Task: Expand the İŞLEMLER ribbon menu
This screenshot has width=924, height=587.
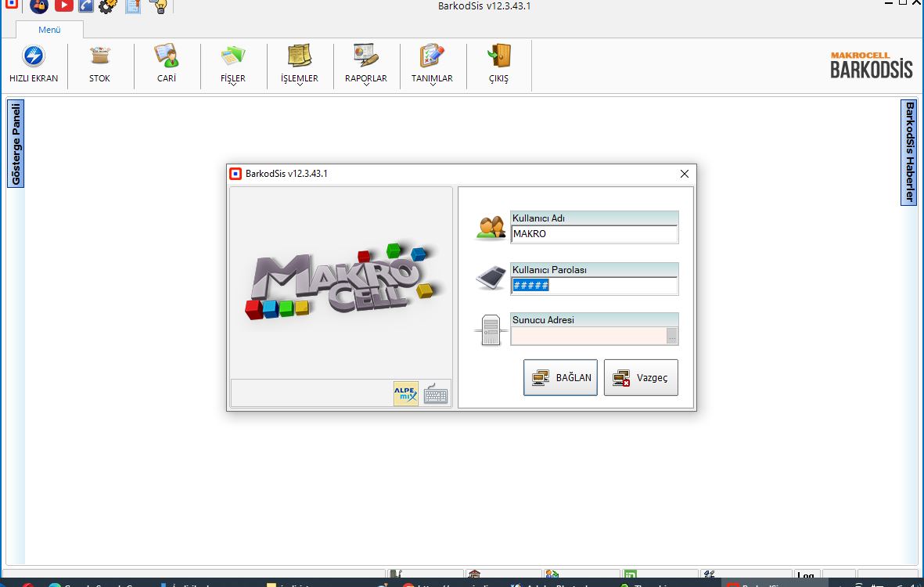Action: click(300, 64)
